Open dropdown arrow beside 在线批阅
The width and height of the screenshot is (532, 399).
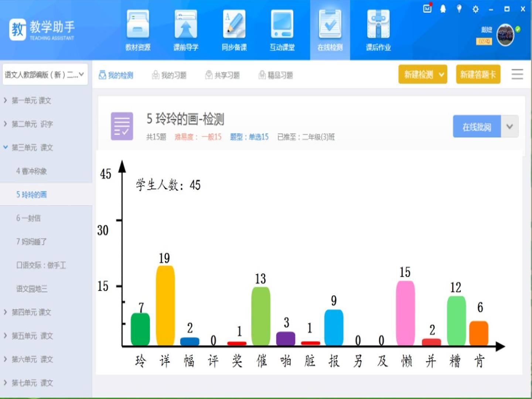click(510, 126)
